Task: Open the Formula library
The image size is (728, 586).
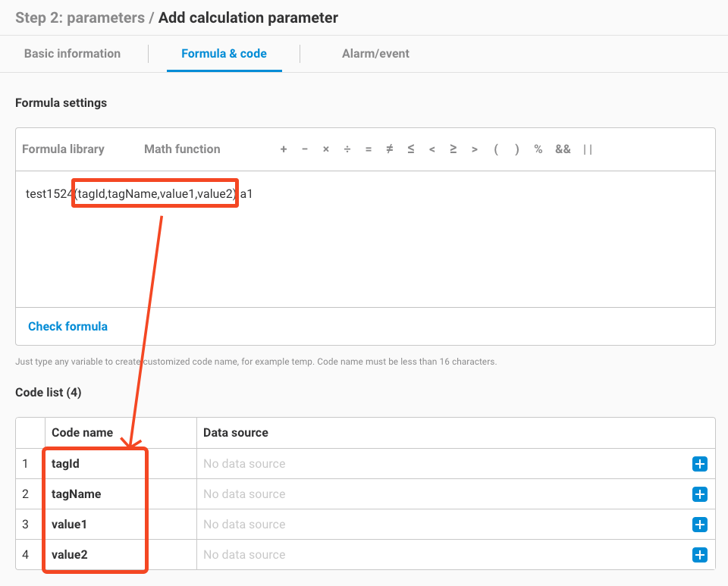Action: [63, 149]
